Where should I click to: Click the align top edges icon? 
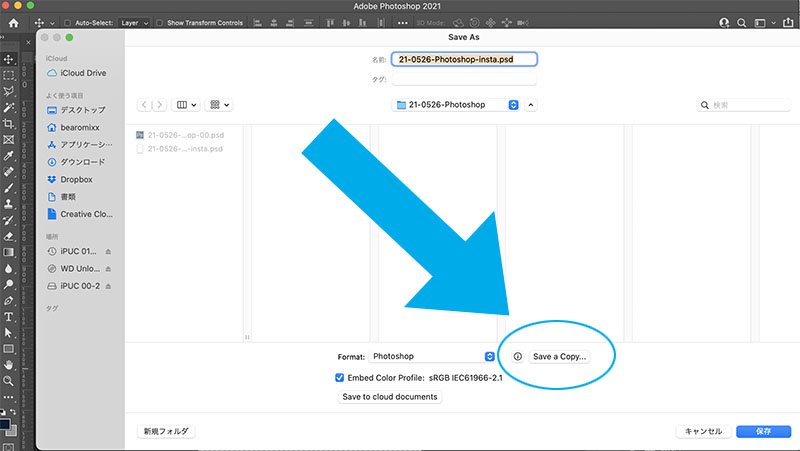[x=330, y=23]
